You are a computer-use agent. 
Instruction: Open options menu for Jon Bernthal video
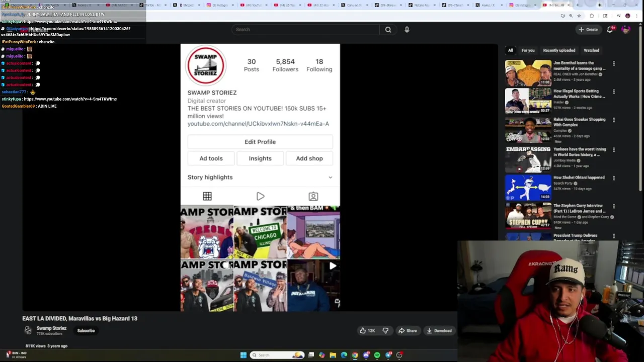coord(614,64)
